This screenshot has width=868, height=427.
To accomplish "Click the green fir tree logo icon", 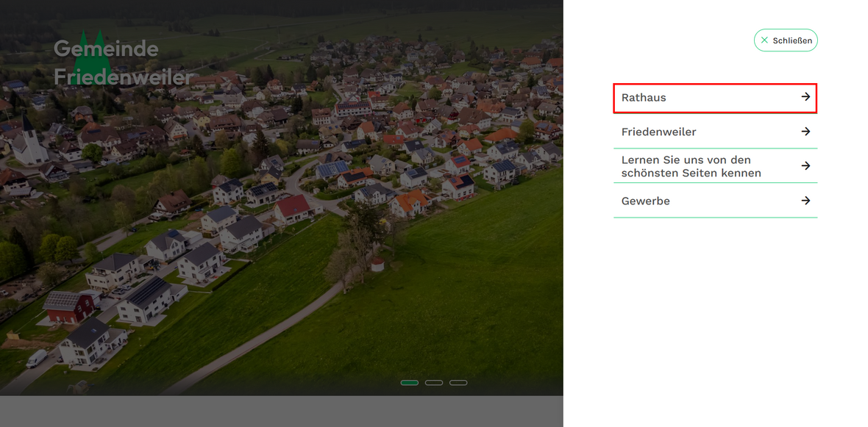I will tap(91, 57).
